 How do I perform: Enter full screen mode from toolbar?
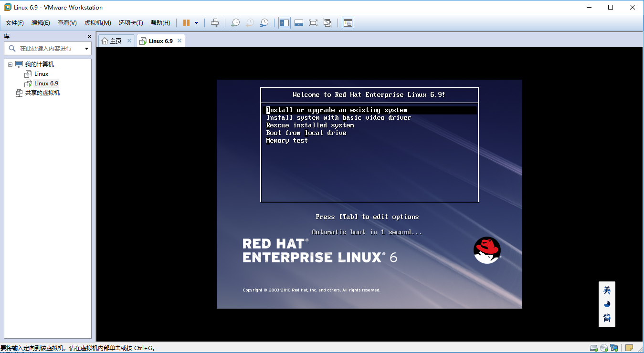(x=313, y=23)
